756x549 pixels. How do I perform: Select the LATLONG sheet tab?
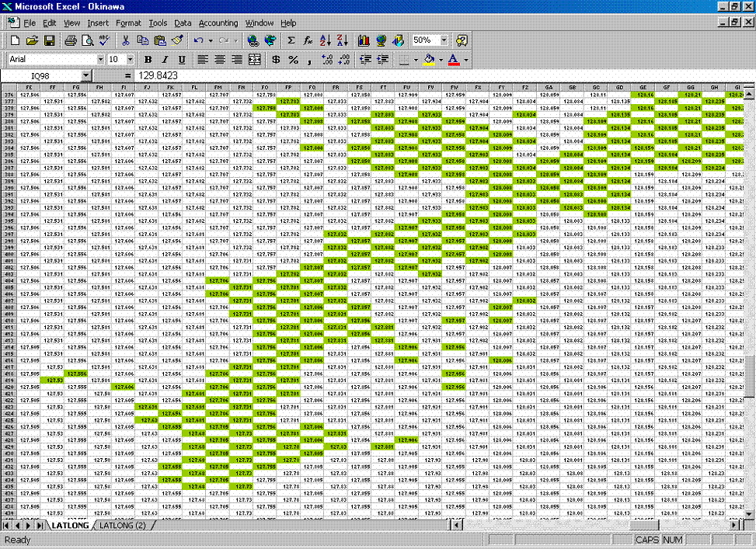(70, 526)
